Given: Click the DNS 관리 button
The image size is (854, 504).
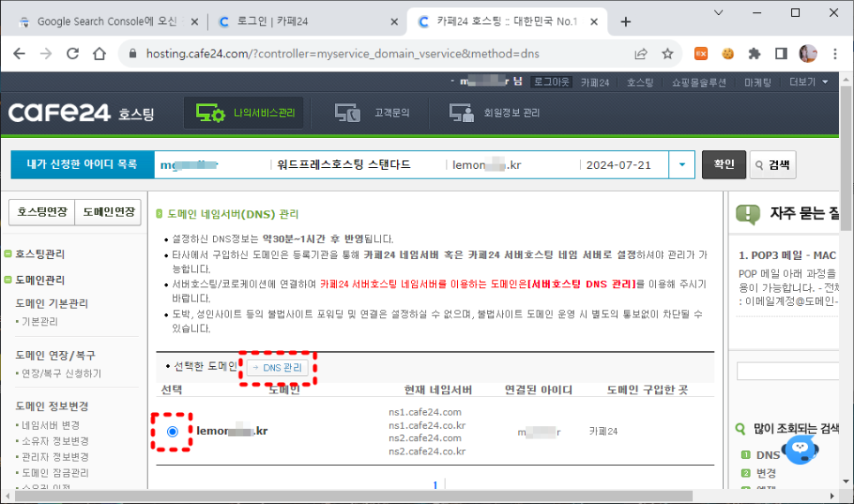Looking at the screenshot, I should 278,368.
